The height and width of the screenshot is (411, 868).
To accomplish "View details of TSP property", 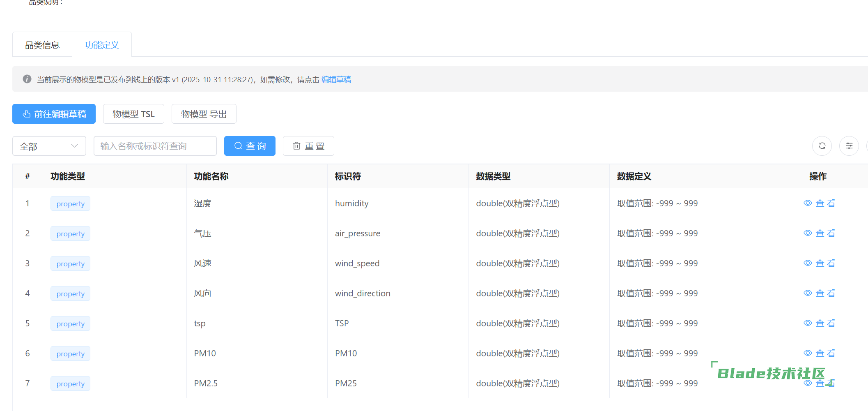I will click(x=819, y=323).
